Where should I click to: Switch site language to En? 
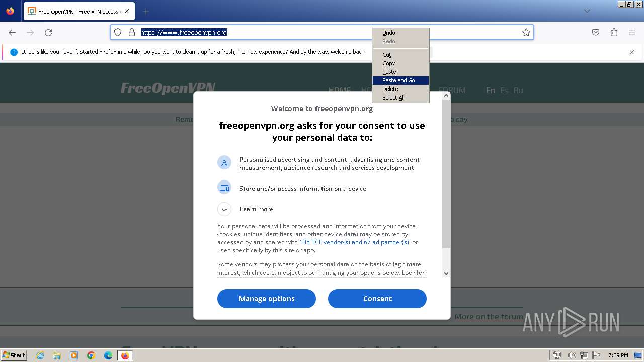[491, 90]
